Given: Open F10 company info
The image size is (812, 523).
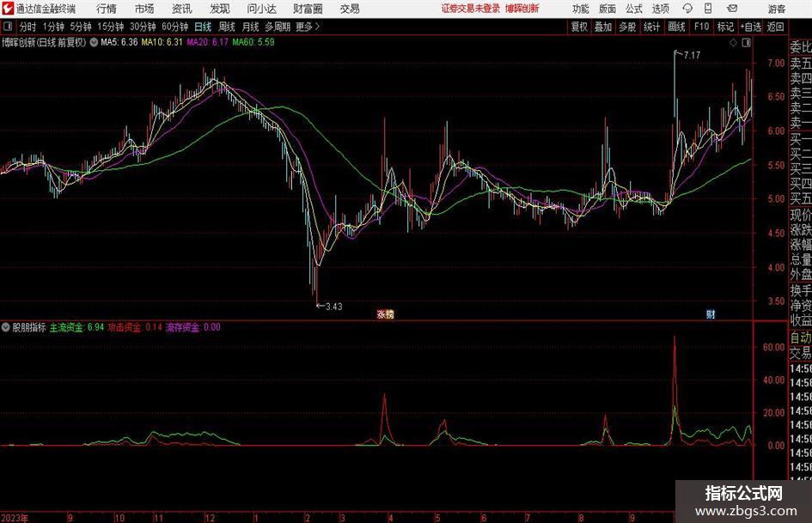Looking at the screenshot, I should pos(702,27).
